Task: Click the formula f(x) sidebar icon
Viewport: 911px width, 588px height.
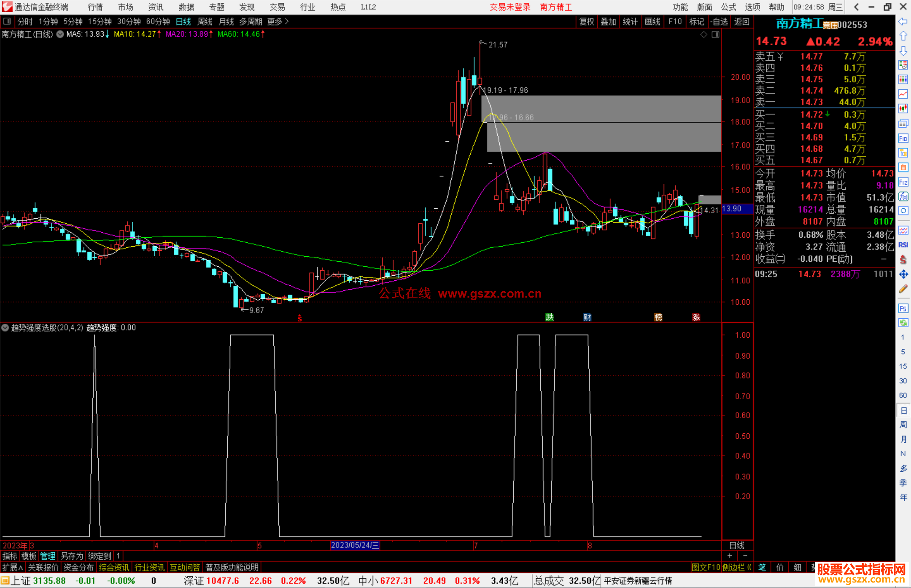Action: (903, 196)
